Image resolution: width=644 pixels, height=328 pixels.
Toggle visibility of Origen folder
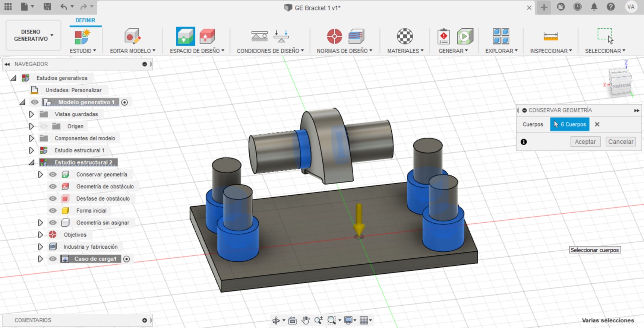[44, 126]
